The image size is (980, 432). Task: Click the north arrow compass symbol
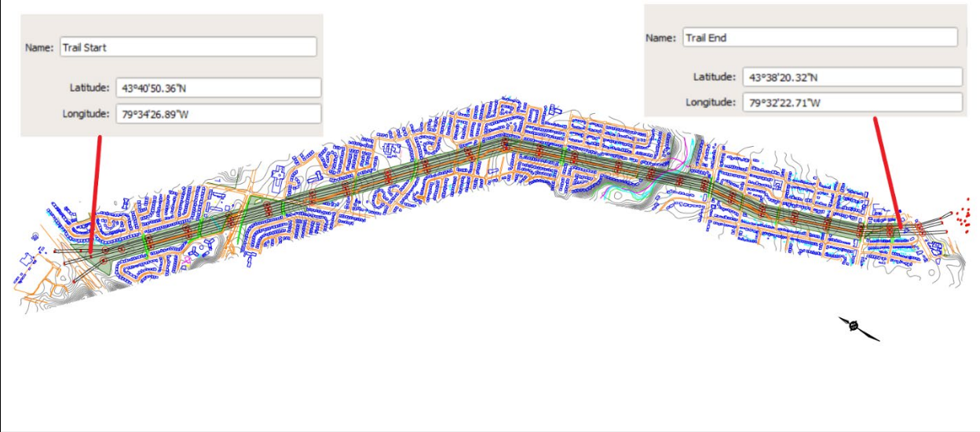tap(854, 325)
